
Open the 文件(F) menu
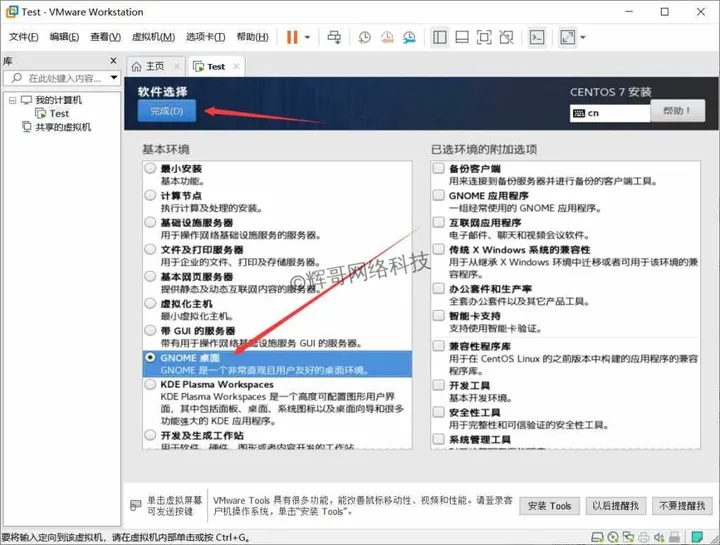(x=23, y=37)
